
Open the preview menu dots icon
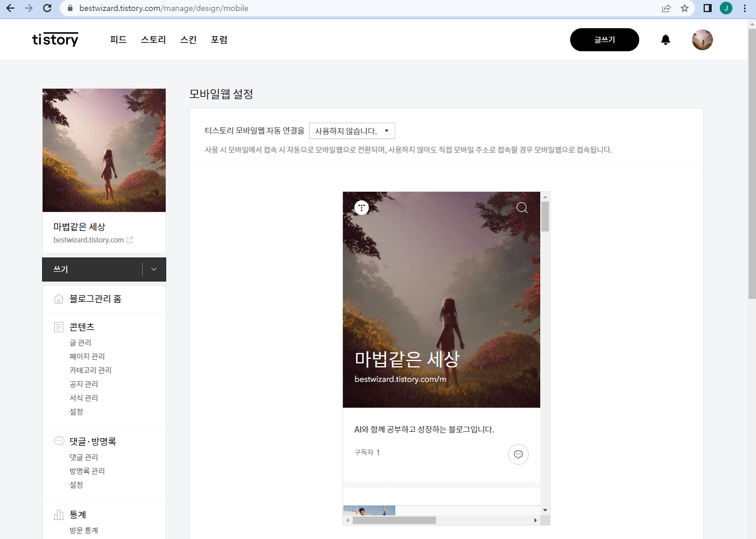click(x=361, y=207)
